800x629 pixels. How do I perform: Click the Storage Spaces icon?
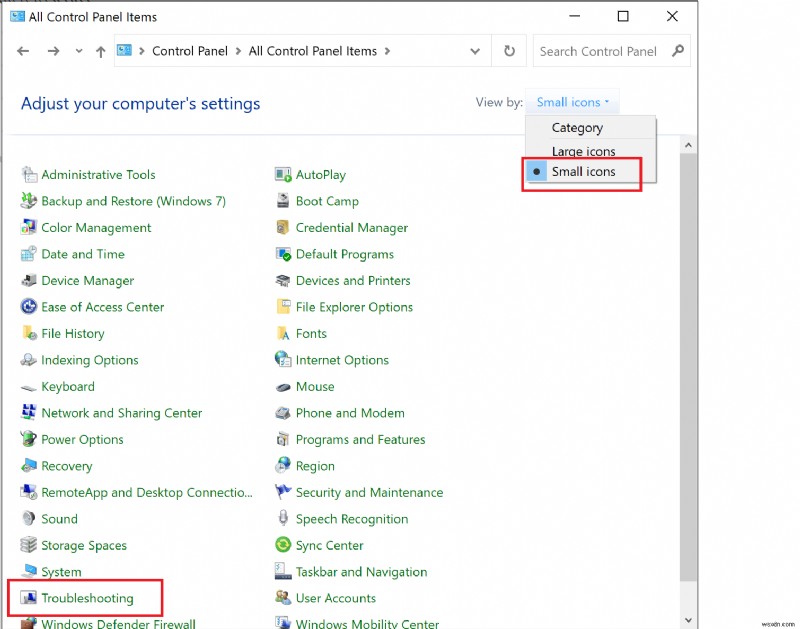[x=29, y=545]
